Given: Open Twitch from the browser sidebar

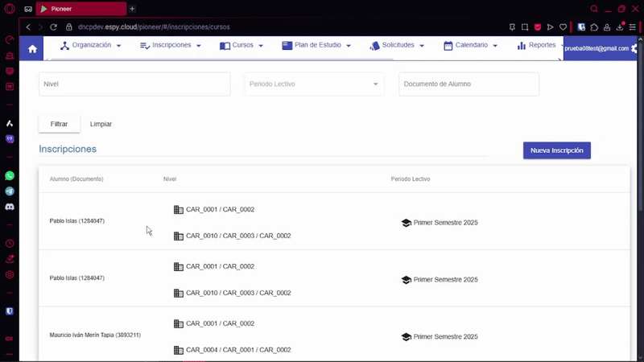Looking at the screenshot, I should click(x=10, y=138).
